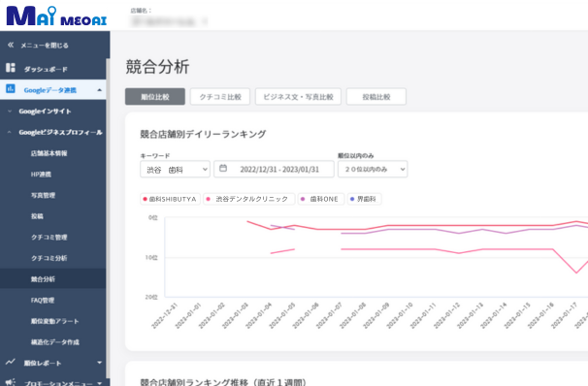Collapse the Googleデータ連携 section arrow
Viewport: 588px width, 386px height.
pyautogui.click(x=99, y=90)
